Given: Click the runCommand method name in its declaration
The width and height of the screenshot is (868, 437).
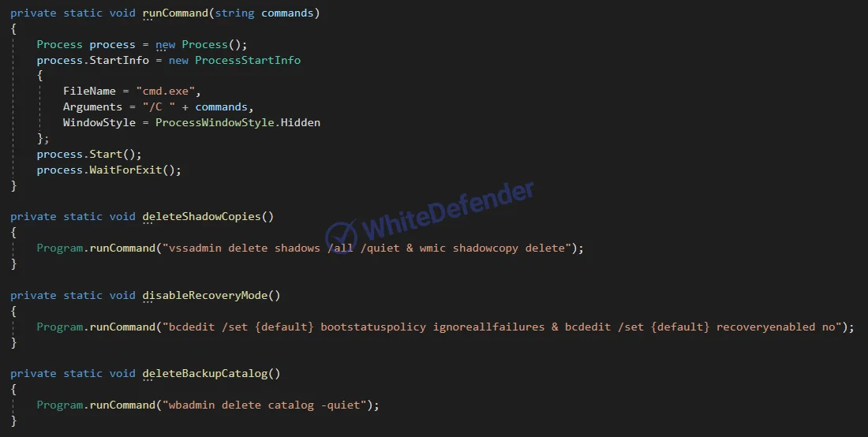Looking at the screenshot, I should click(175, 13).
